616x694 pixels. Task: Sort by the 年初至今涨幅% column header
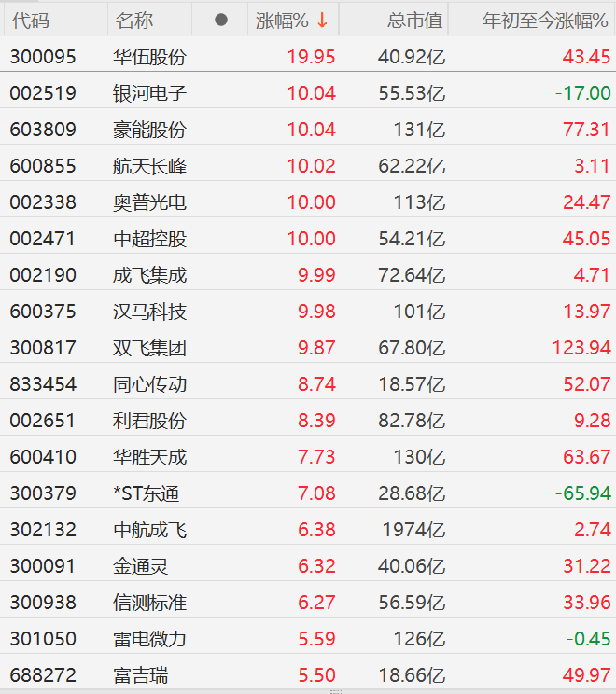coord(545,20)
